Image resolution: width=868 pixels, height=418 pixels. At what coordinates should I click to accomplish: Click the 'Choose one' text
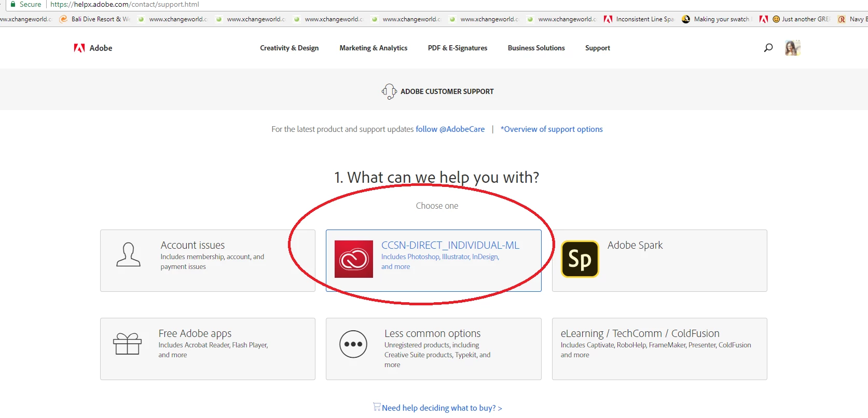point(437,206)
